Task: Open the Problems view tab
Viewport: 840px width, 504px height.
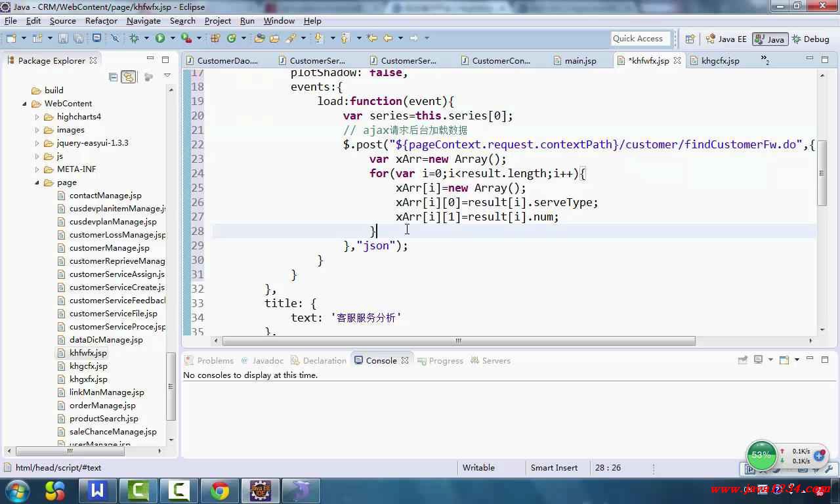Action: (x=209, y=360)
